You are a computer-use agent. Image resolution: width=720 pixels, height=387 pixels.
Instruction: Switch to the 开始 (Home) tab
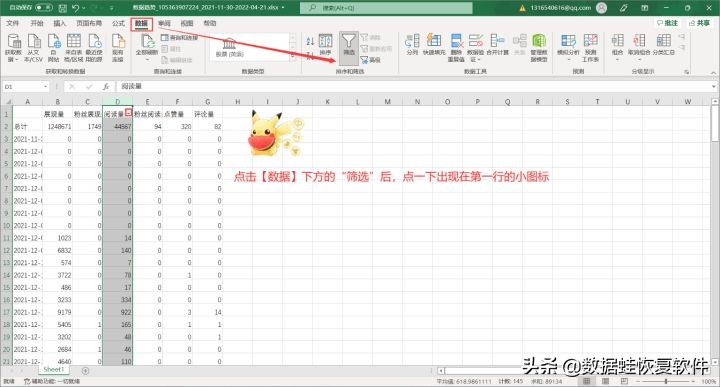click(36, 23)
